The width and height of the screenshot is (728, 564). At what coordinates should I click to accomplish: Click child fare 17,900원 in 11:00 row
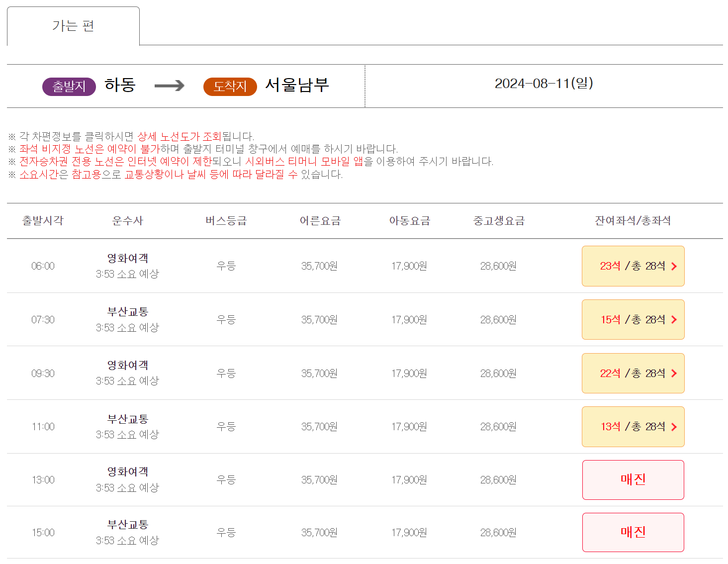(409, 427)
